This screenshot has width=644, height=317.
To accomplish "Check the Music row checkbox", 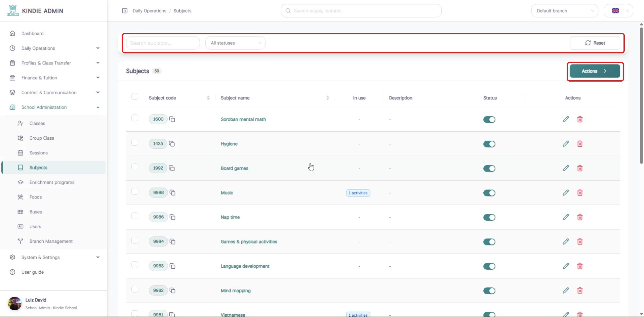I will (x=135, y=191).
